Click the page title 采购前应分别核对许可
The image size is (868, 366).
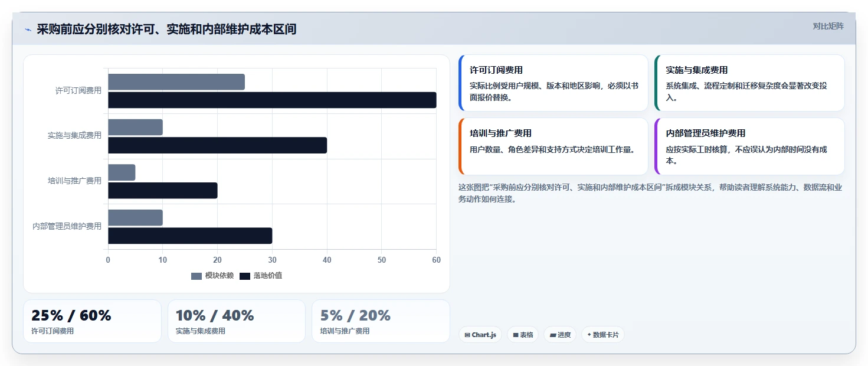pyautogui.click(x=166, y=29)
